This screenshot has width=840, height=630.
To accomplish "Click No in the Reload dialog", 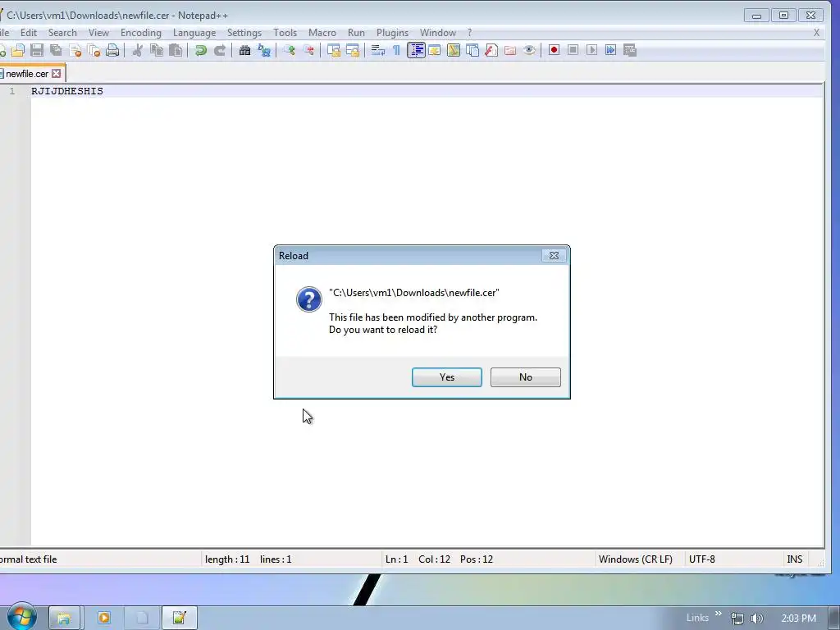I will coord(526,377).
